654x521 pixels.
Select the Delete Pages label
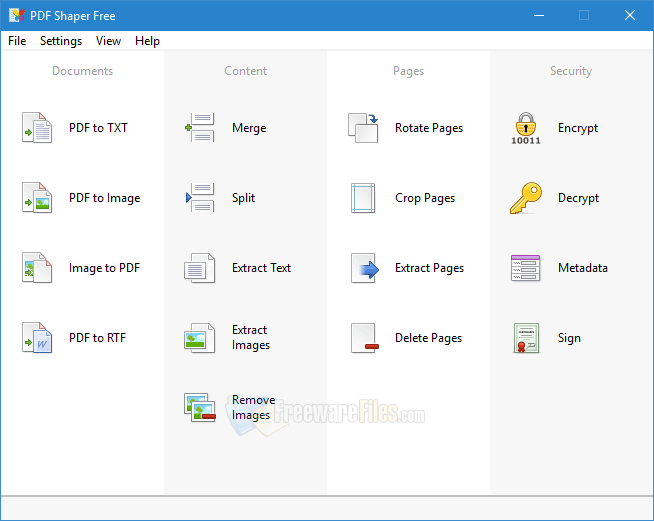pos(429,338)
